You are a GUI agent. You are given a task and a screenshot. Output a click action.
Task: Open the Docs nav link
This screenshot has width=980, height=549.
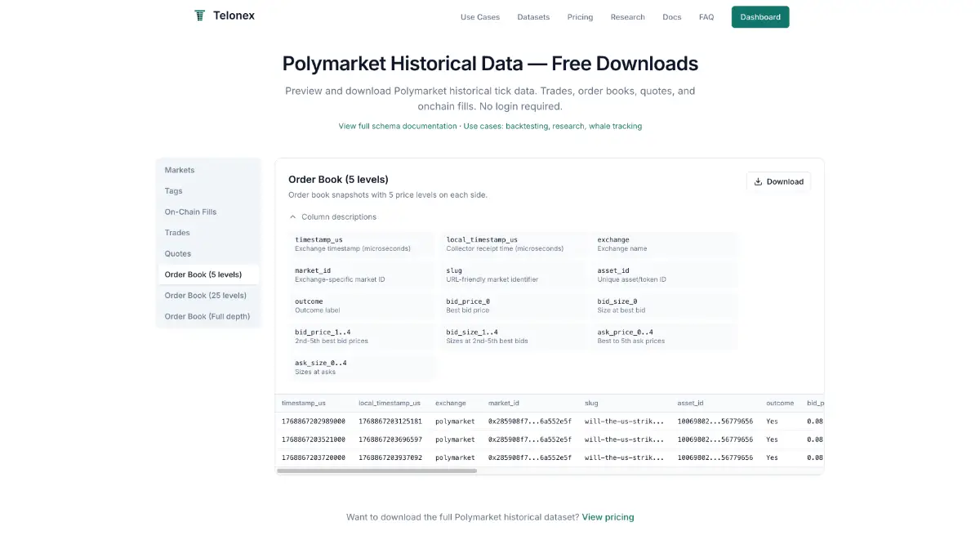pos(671,17)
